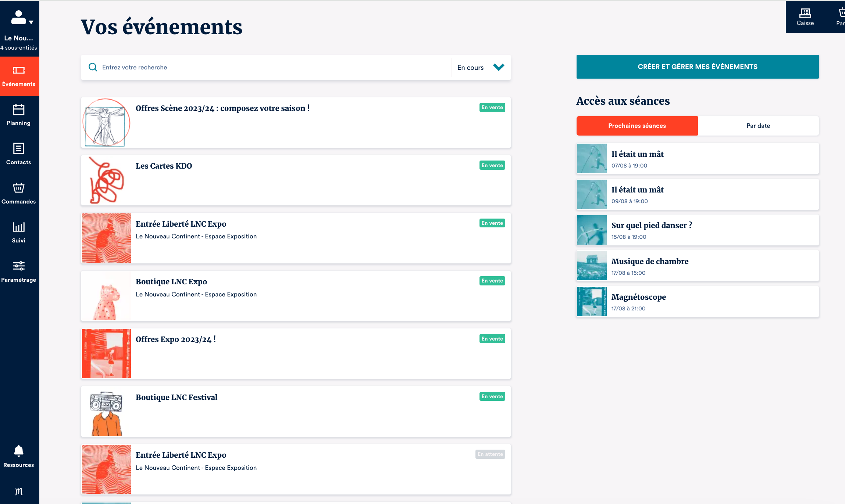Click the logo icon at the sidebar bottom
The height and width of the screenshot is (504, 845).
coord(18,492)
